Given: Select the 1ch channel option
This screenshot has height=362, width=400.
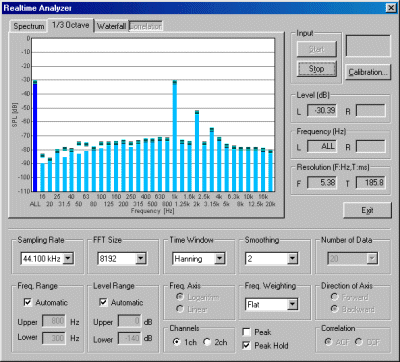Looking at the screenshot, I should (177, 342).
